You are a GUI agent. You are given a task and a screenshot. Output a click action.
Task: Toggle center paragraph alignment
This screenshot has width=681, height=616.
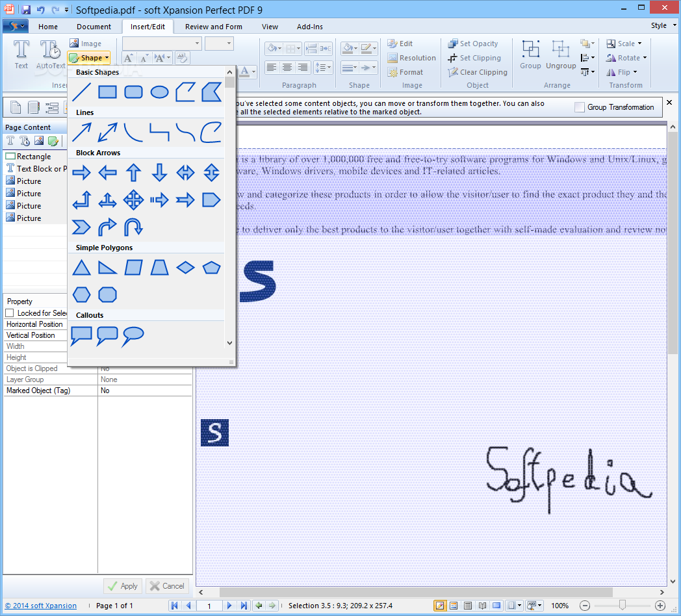(x=287, y=68)
